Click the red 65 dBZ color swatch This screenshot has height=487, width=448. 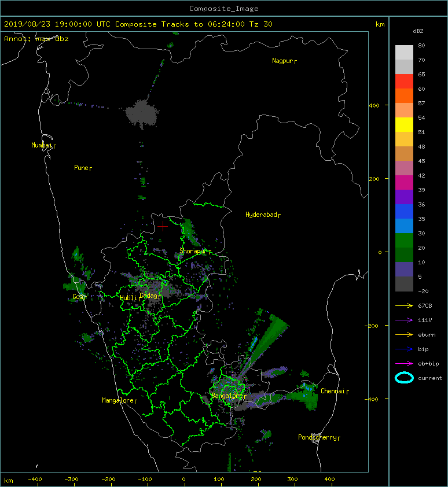click(x=404, y=81)
